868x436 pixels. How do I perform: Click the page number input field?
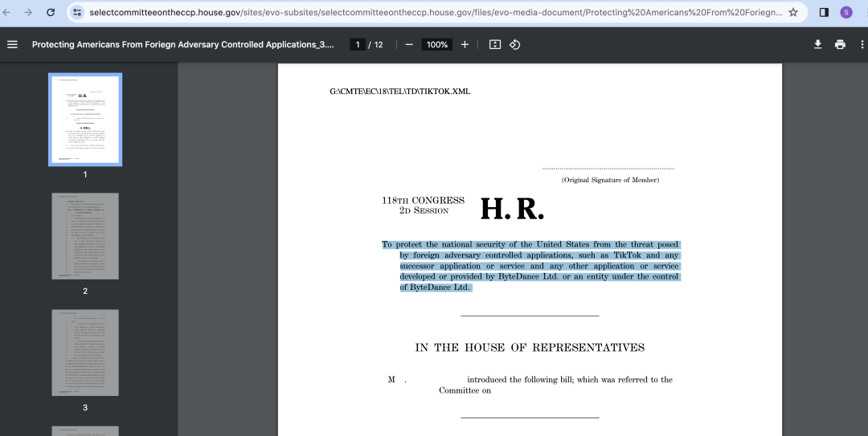click(x=358, y=44)
